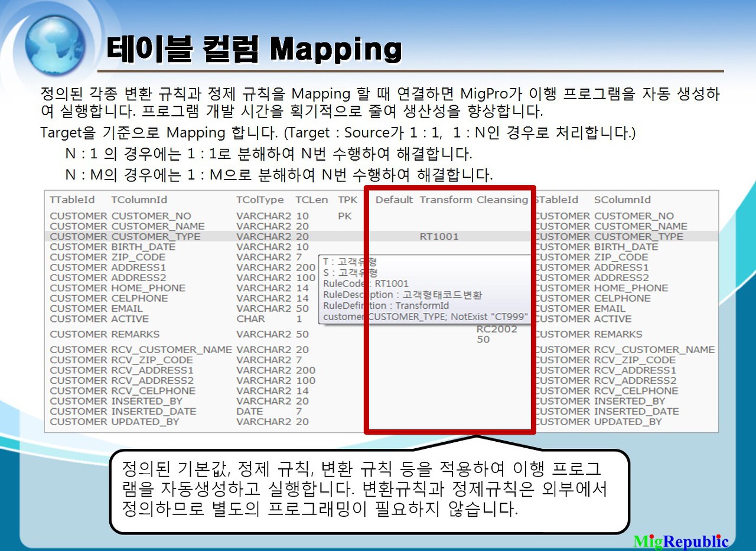The width and height of the screenshot is (756, 551).
Task: Select REMARKS in the TColumnId column
Action: click(135, 334)
